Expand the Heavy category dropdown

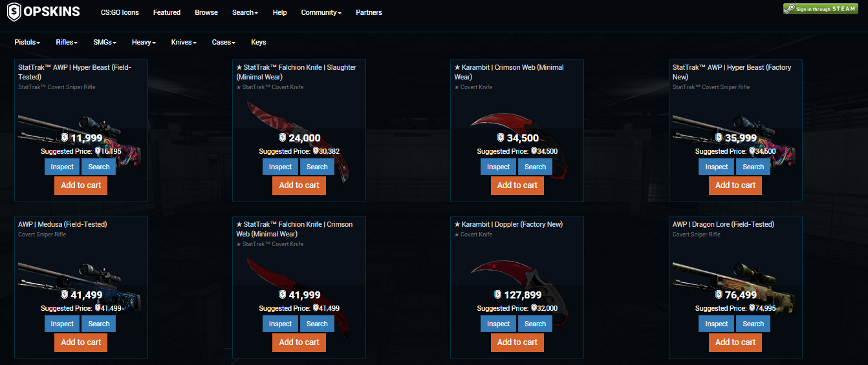[144, 42]
